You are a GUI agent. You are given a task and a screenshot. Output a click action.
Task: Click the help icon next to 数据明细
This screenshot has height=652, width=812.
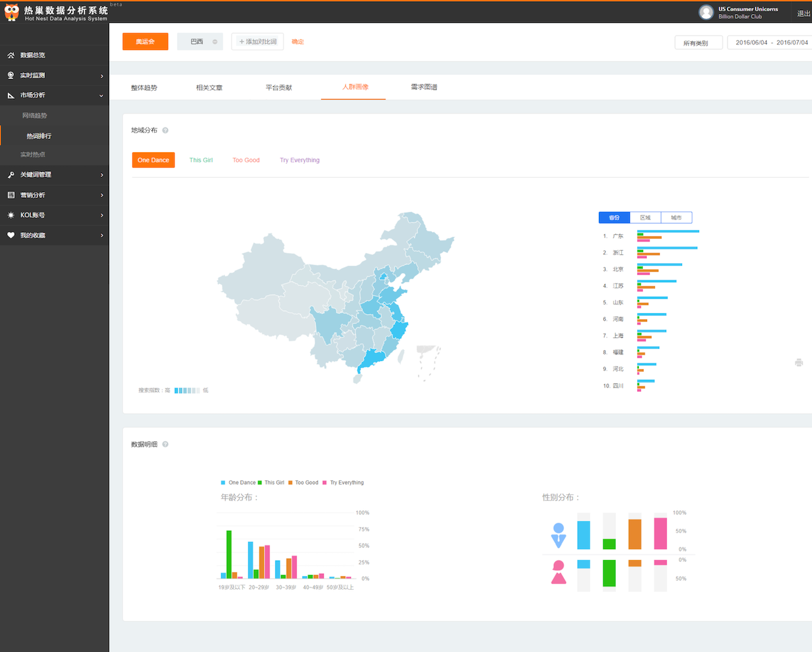point(166,445)
